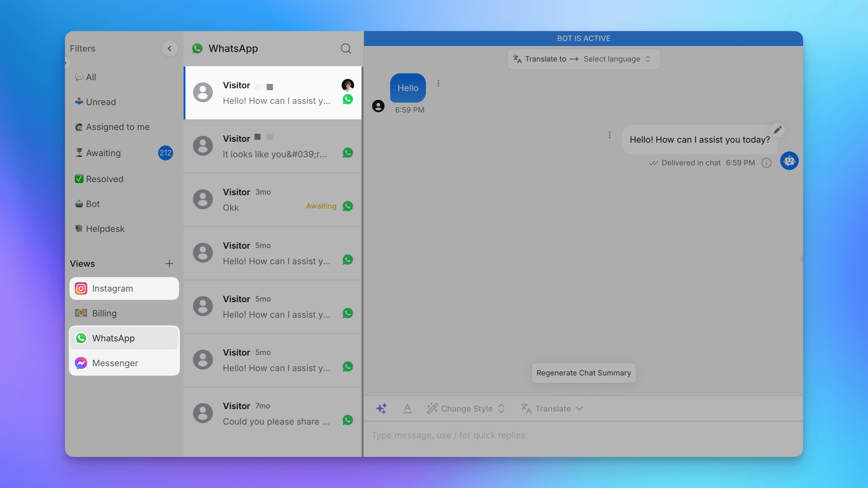Image resolution: width=868 pixels, height=488 pixels.
Task: Click the AI sparkle icon in composer toolbar
Action: (x=381, y=408)
